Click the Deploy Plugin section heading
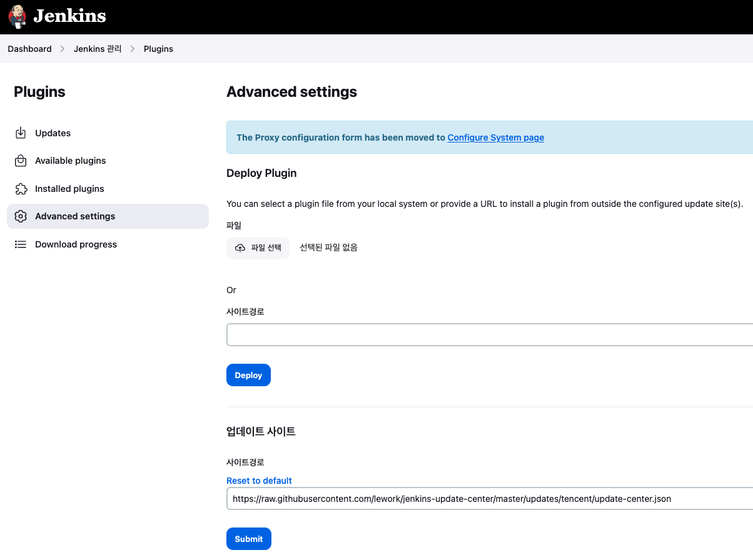 261,173
